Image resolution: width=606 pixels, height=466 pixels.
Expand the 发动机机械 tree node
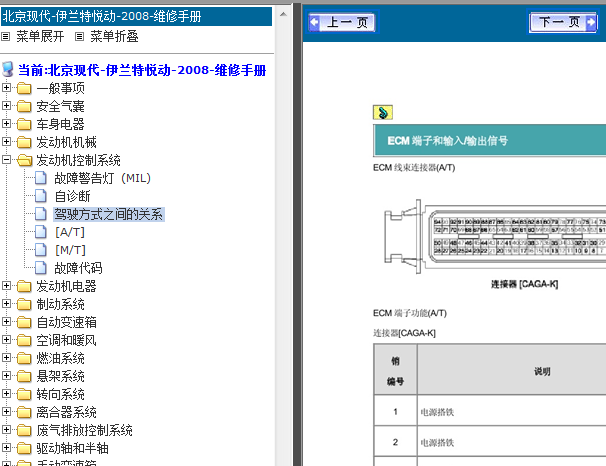pyautogui.click(x=6, y=141)
